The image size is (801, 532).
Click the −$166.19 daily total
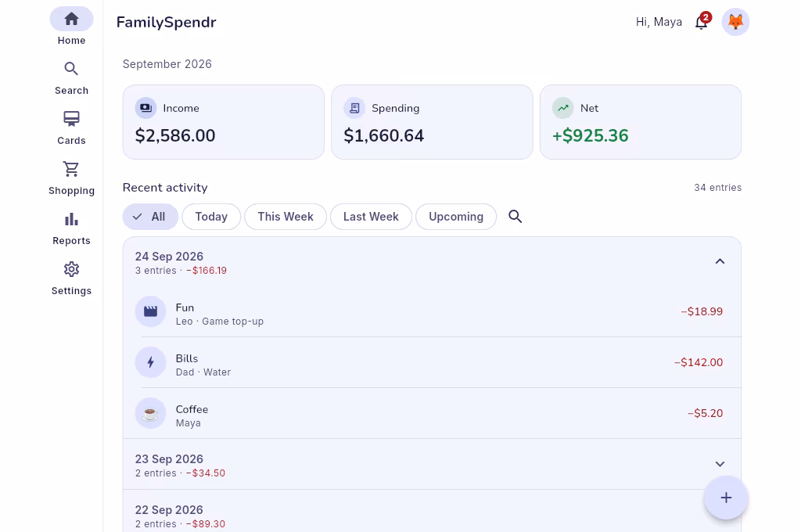[x=207, y=271]
